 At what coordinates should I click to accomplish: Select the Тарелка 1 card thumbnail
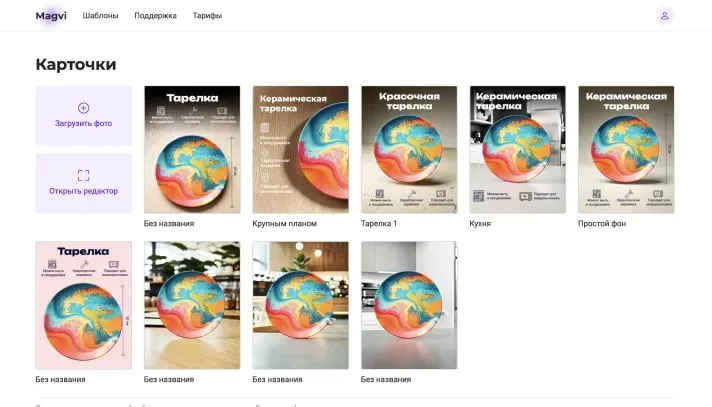409,149
